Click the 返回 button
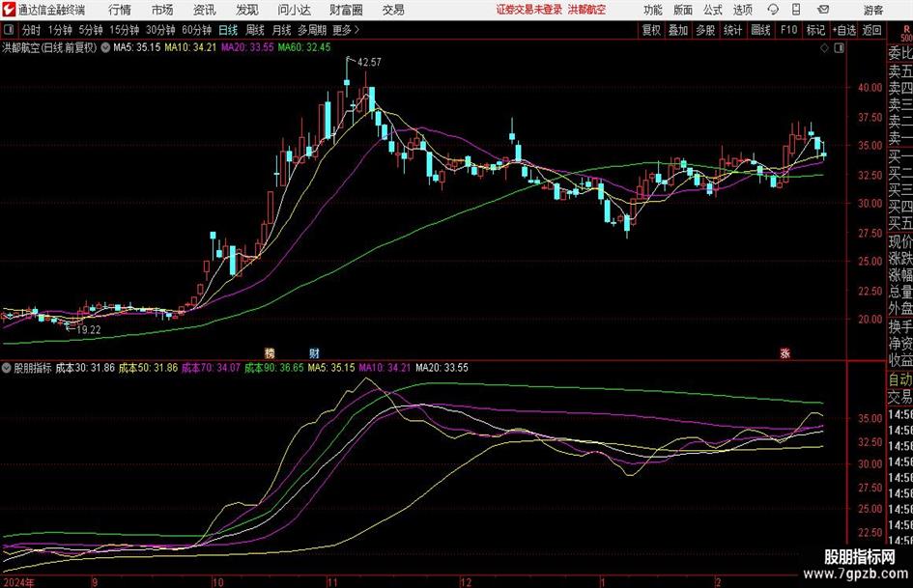 pos(872,30)
